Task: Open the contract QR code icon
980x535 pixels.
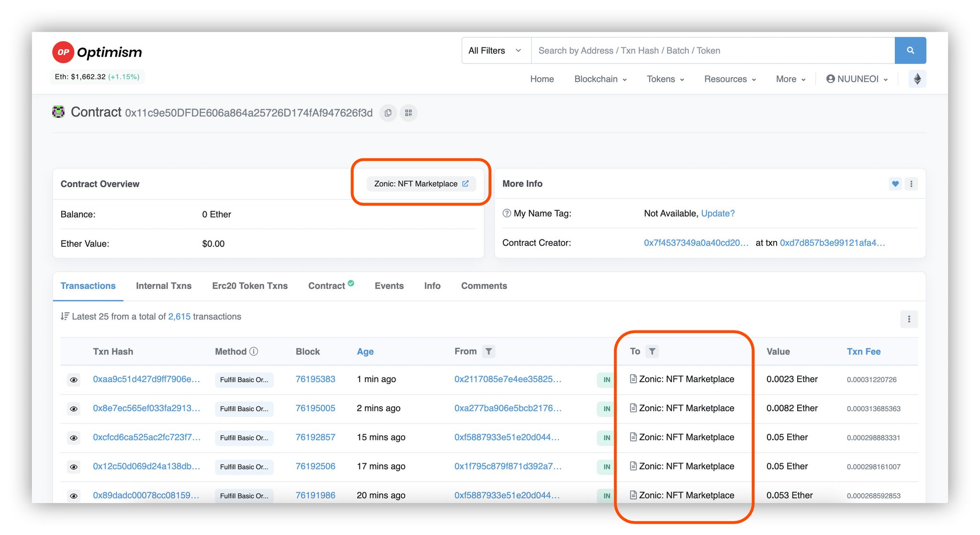Action: pos(408,113)
